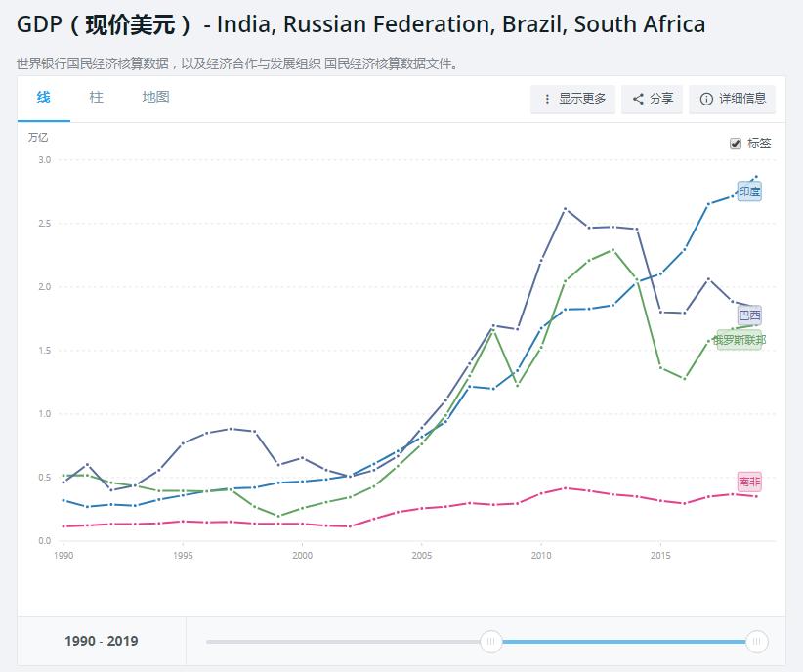803x672 pixels.
Task: Click the share icon beside 分享
Action: (x=638, y=99)
